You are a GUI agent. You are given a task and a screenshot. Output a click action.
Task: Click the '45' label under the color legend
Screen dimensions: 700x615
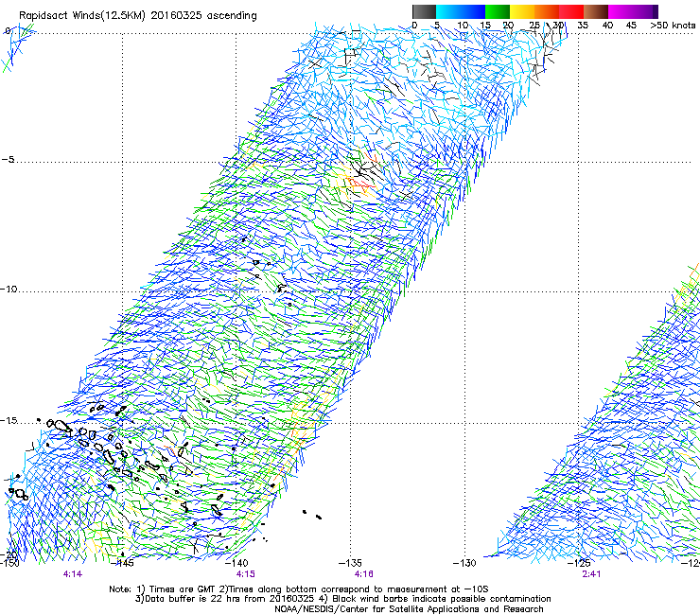[631, 25]
